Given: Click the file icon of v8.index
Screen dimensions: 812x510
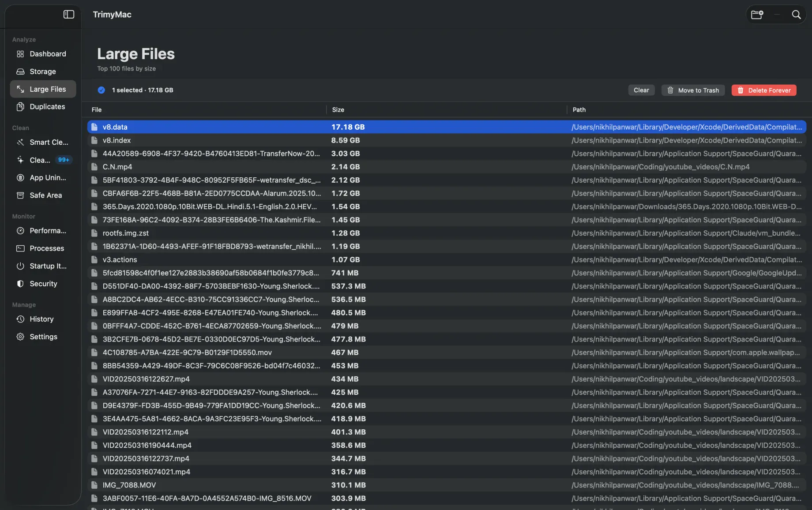Looking at the screenshot, I should click(94, 140).
